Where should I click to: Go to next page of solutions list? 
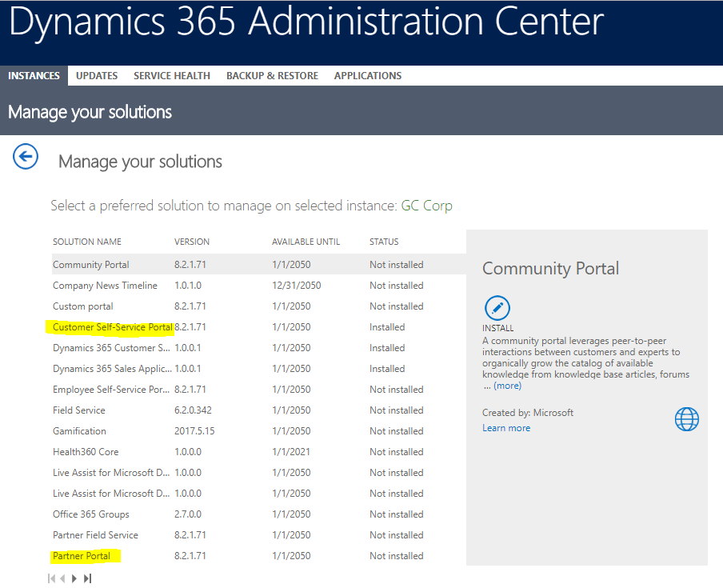[74, 578]
